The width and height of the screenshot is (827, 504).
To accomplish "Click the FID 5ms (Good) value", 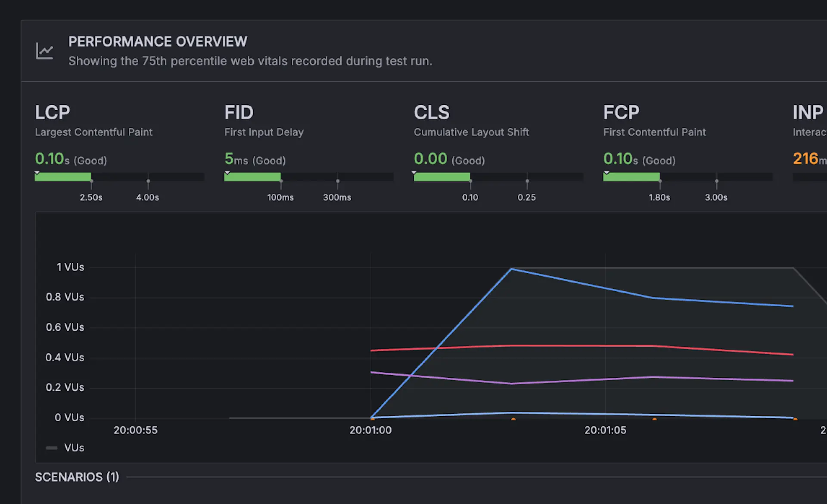I will point(255,159).
